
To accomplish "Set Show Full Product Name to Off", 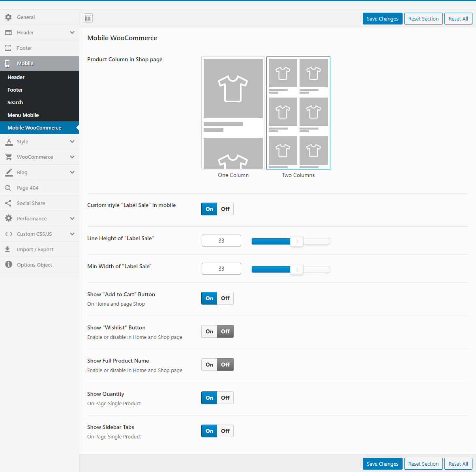I will [x=225, y=365].
